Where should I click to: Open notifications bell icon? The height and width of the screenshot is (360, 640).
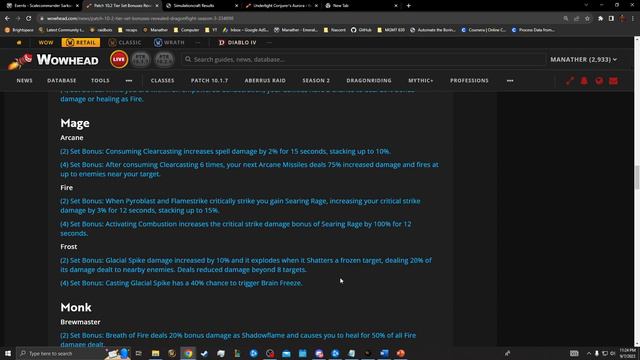pos(584,81)
